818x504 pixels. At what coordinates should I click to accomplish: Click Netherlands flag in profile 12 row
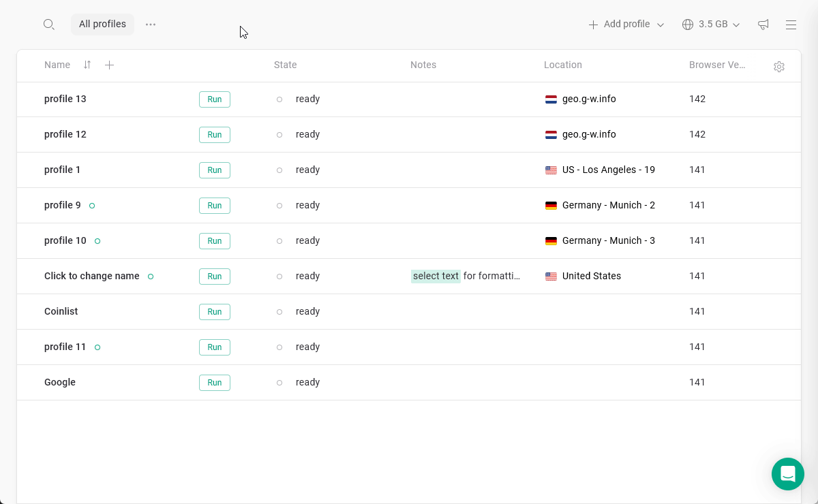pos(551,135)
